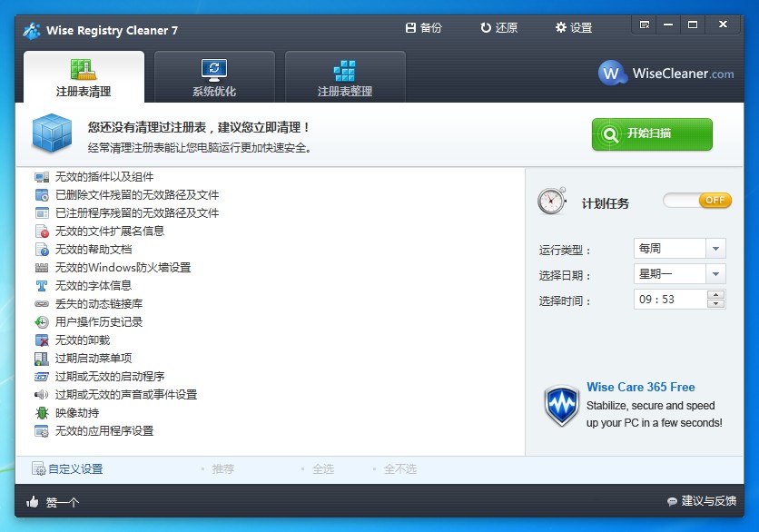This screenshot has width=759, height=532.
Task: Select 无效的卸载 list row text
Action: pos(83,340)
